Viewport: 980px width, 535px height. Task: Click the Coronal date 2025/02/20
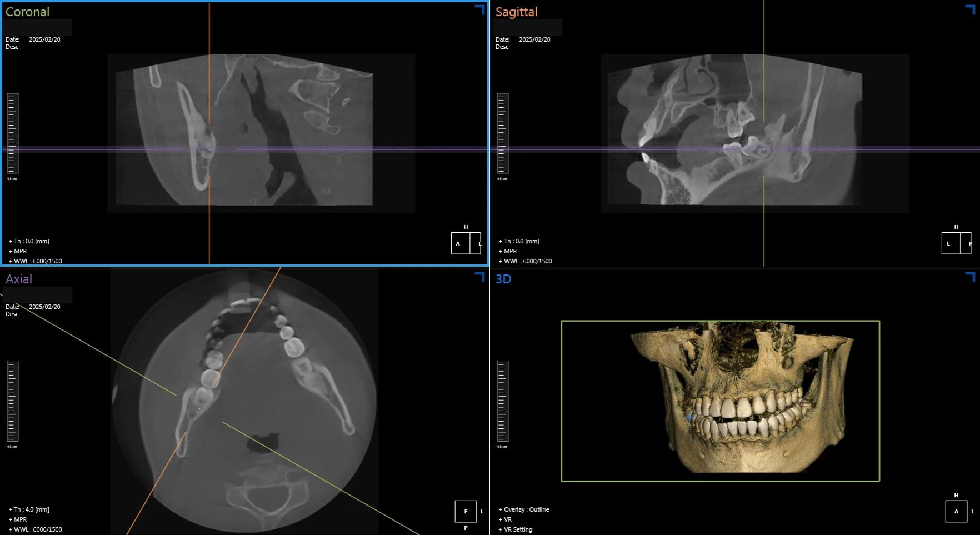44,39
